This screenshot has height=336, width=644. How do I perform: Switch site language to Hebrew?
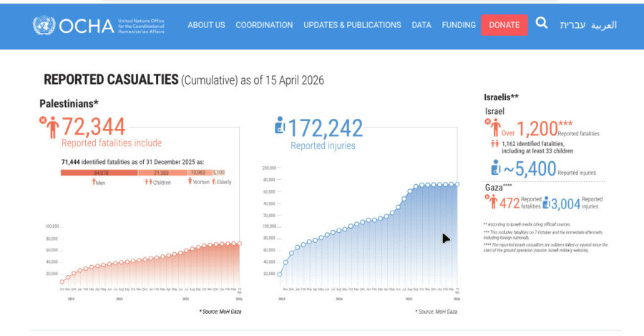pos(572,25)
